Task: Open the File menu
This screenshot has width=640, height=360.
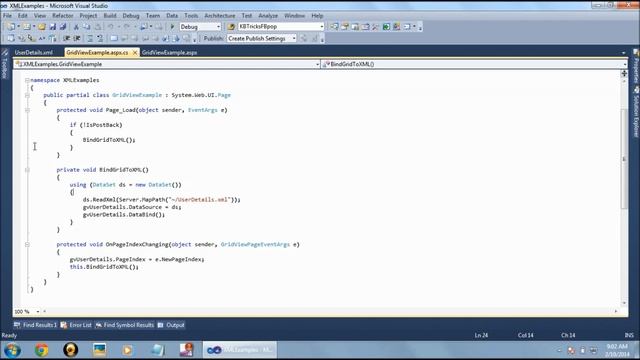Action: pyautogui.click(x=7, y=16)
